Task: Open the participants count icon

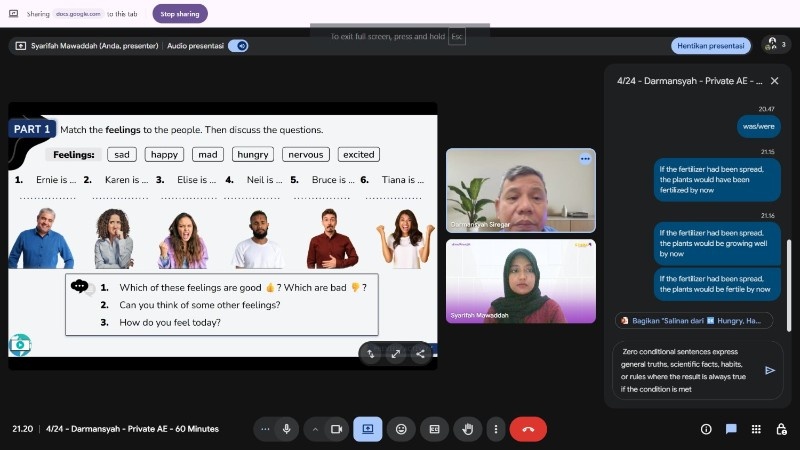Action: click(776, 44)
